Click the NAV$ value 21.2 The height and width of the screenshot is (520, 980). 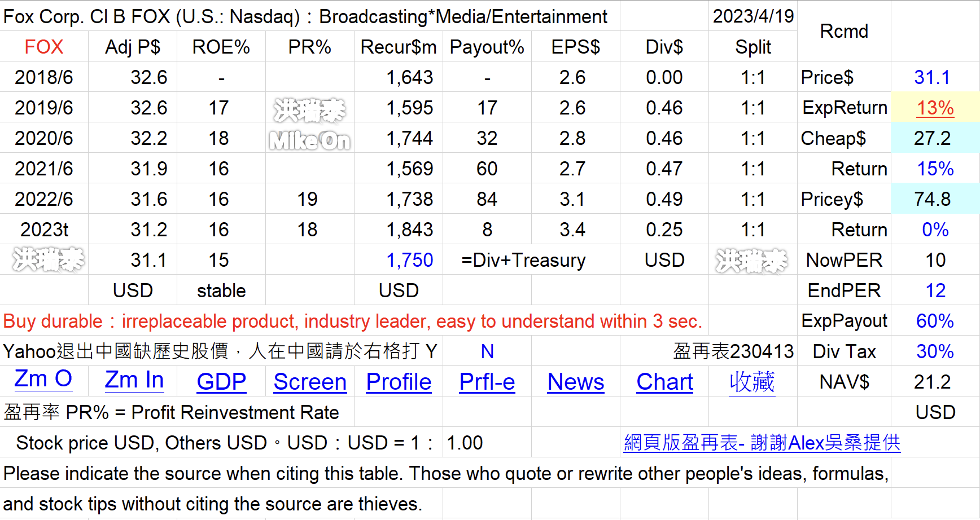point(932,382)
